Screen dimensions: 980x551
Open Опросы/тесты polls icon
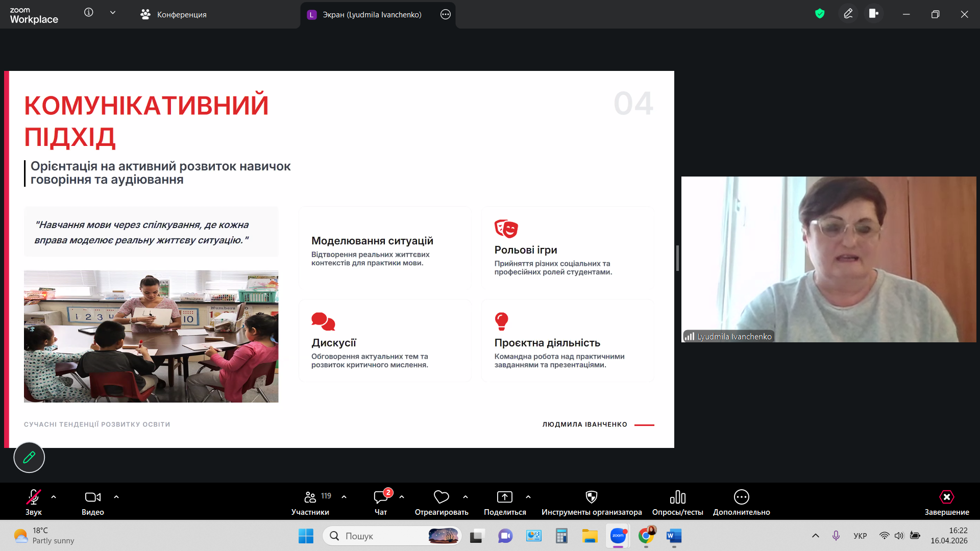click(677, 497)
